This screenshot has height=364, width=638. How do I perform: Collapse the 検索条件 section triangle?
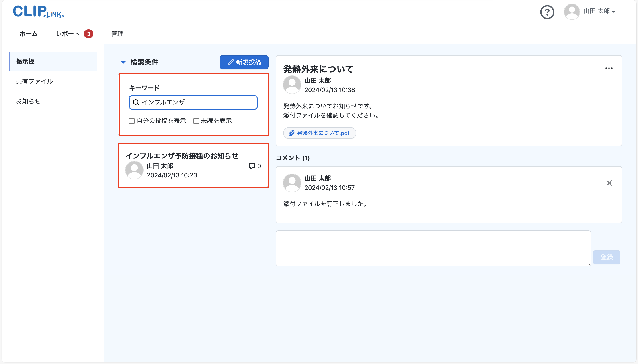coord(123,62)
